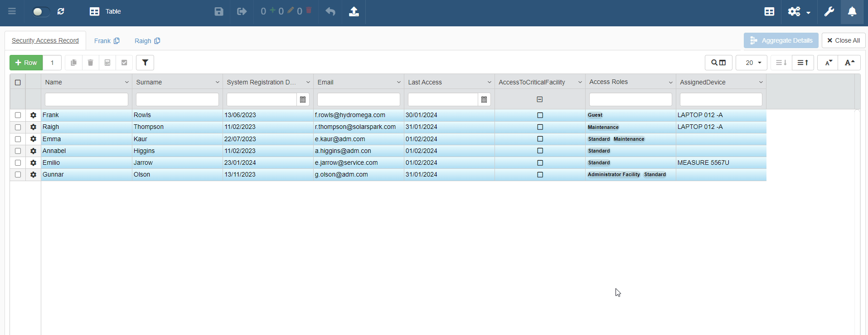Click the increase font size icon

point(849,63)
